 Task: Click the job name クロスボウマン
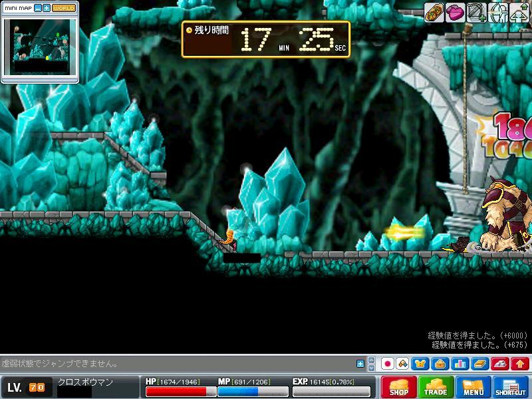pyautogui.click(x=85, y=382)
